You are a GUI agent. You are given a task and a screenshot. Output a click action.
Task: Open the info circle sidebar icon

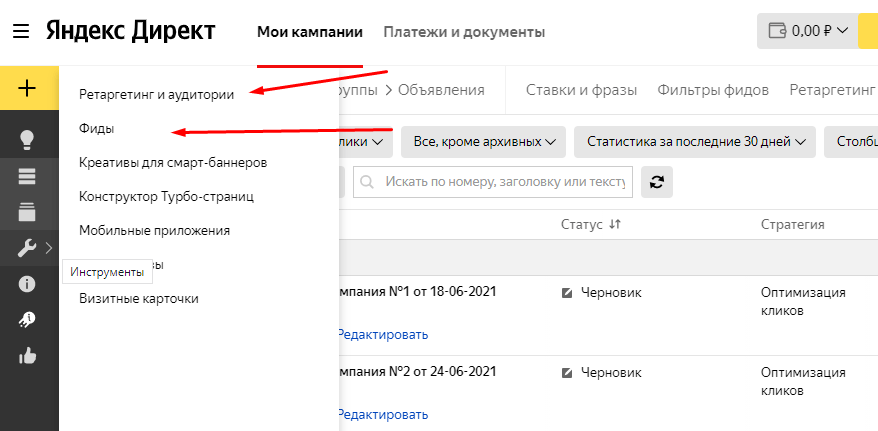[27, 284]
